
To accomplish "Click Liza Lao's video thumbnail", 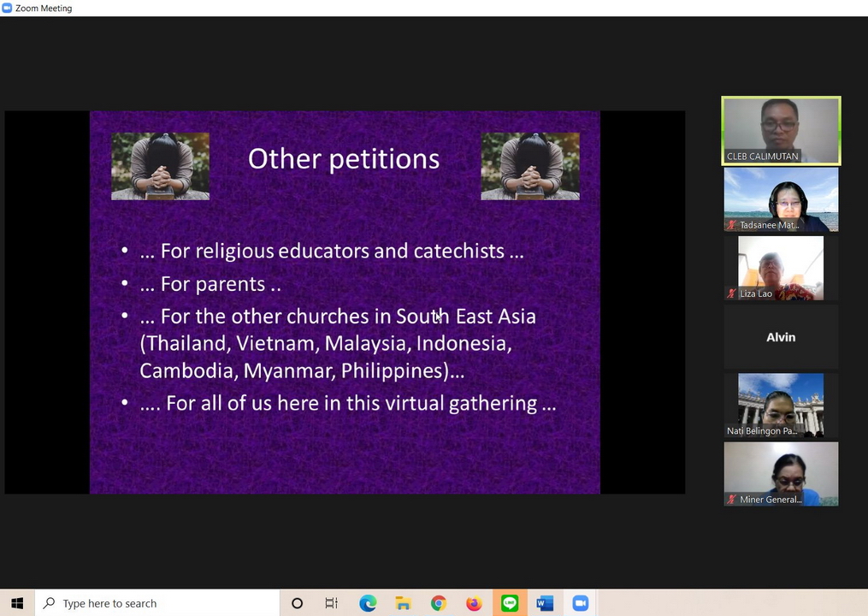I will point(781,268).
